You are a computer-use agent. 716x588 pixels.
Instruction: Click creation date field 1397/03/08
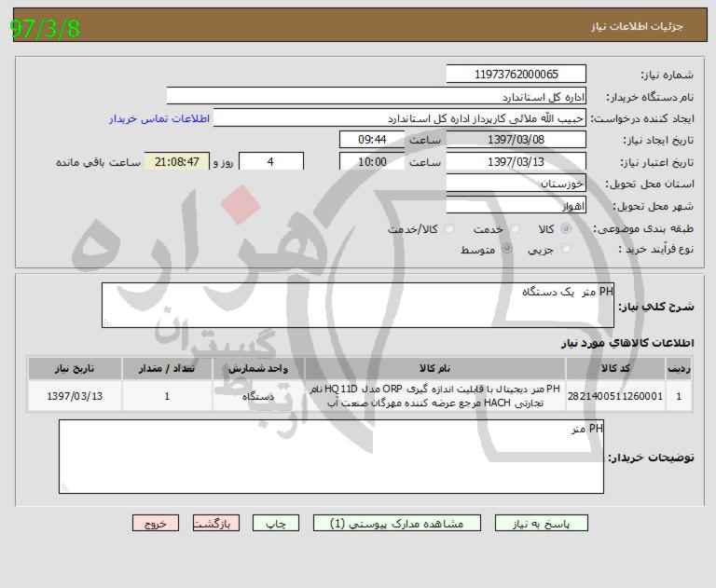(516, 140)
